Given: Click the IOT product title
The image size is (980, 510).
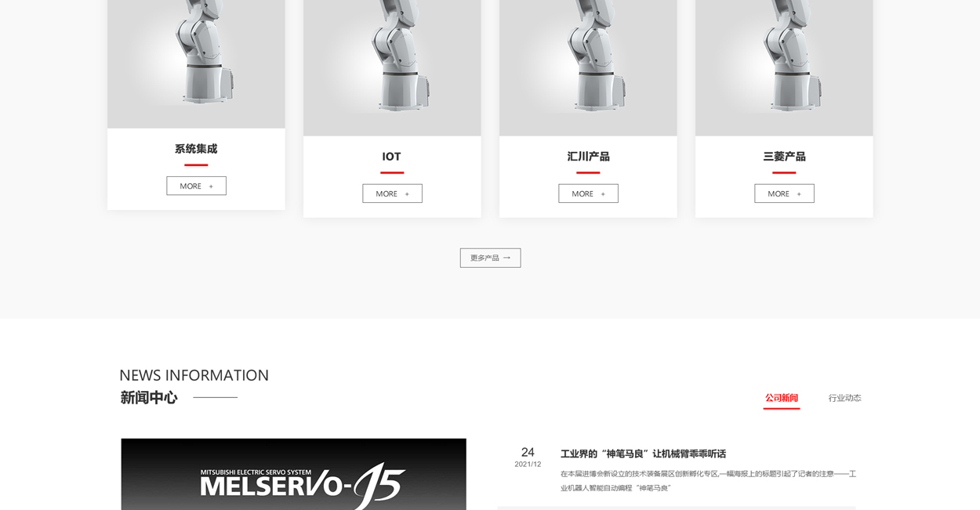Looking at the screenshot, I should pos(391,157).
